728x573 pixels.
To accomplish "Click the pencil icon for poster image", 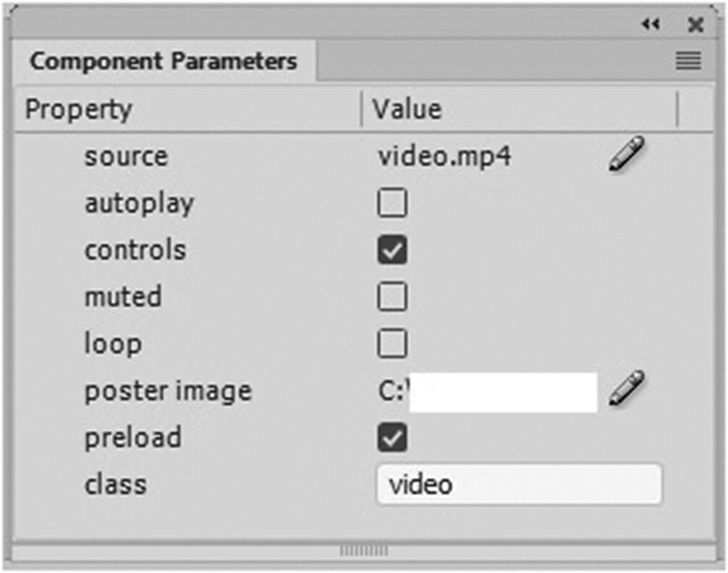I will coord(626,388).
